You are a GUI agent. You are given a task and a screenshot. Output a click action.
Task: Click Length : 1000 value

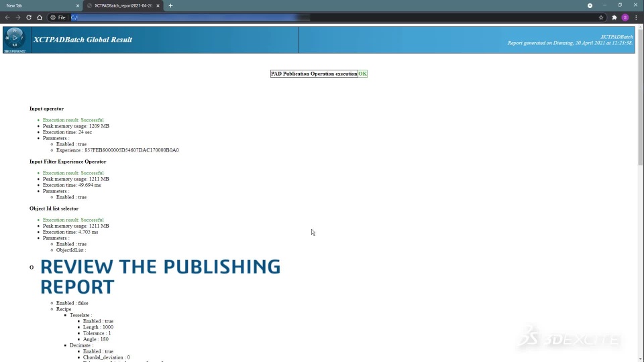98,327
